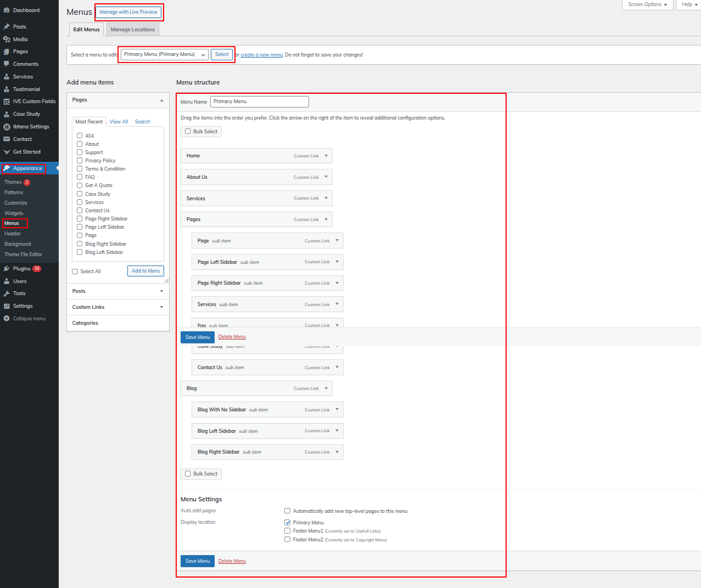The height and width of the screenshot is (588, 701).
Task: Expand the Custom Links accordion section
Action: pos(161,307)
